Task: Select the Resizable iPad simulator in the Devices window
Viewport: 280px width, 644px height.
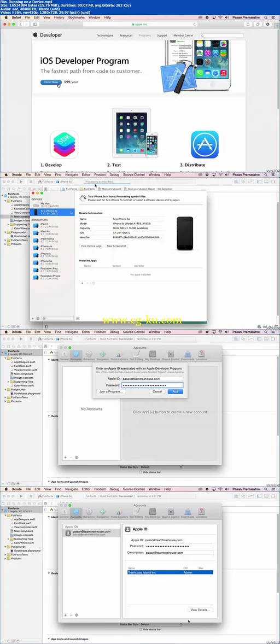Action: pos(51,270)
